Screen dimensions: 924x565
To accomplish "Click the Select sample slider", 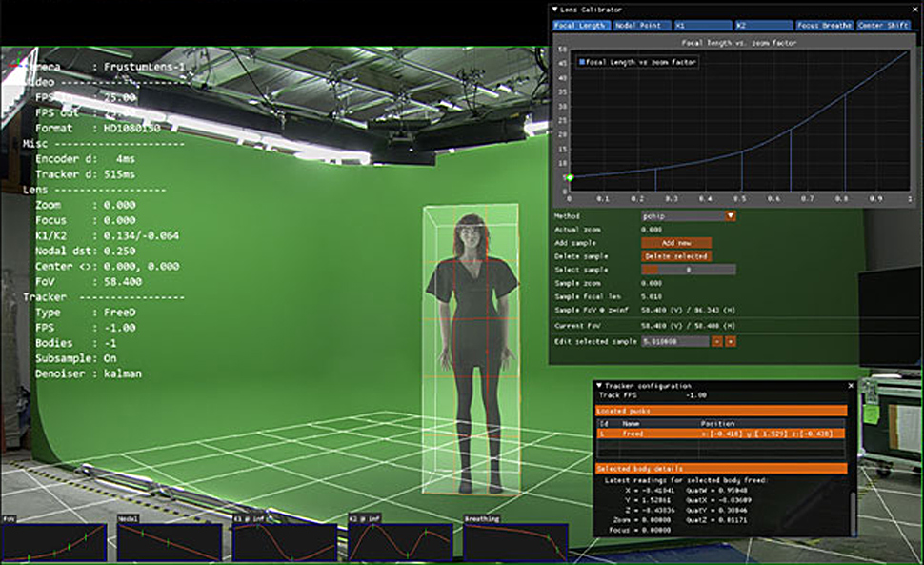I will pos(688,270).
